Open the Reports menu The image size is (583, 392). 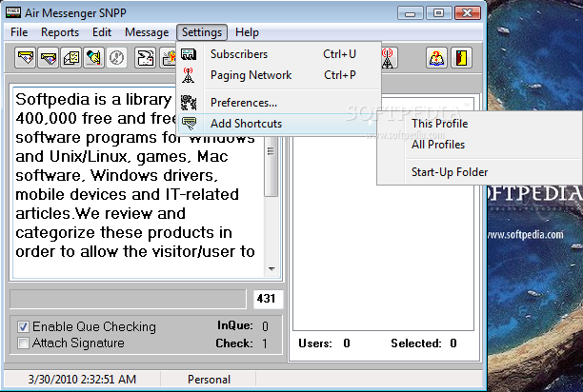tap(60, 32)
